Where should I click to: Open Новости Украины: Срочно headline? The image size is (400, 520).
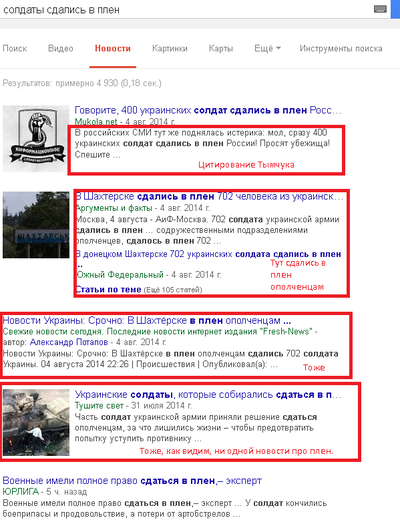147,321
